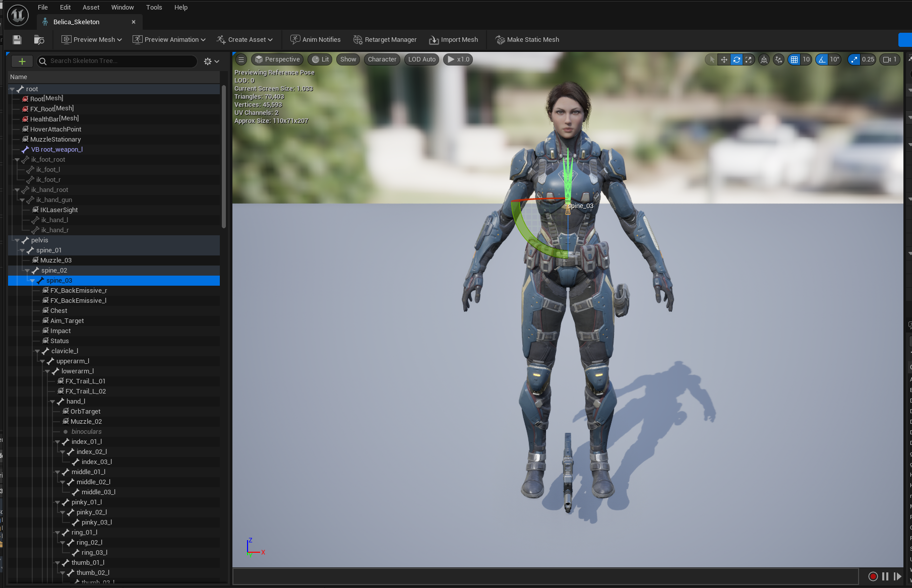Start recording with the red record button

pyautogui.click(x=873, y=576)
